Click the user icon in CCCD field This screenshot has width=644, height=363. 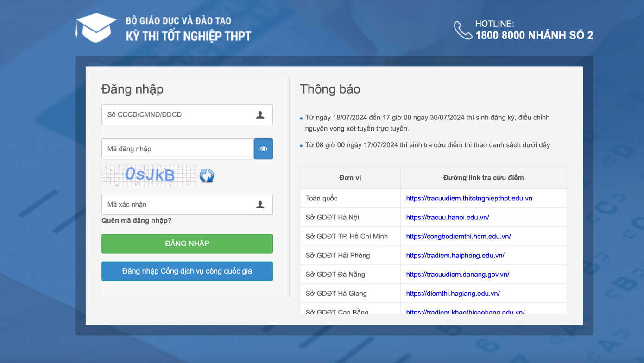(x=260, y=115)
